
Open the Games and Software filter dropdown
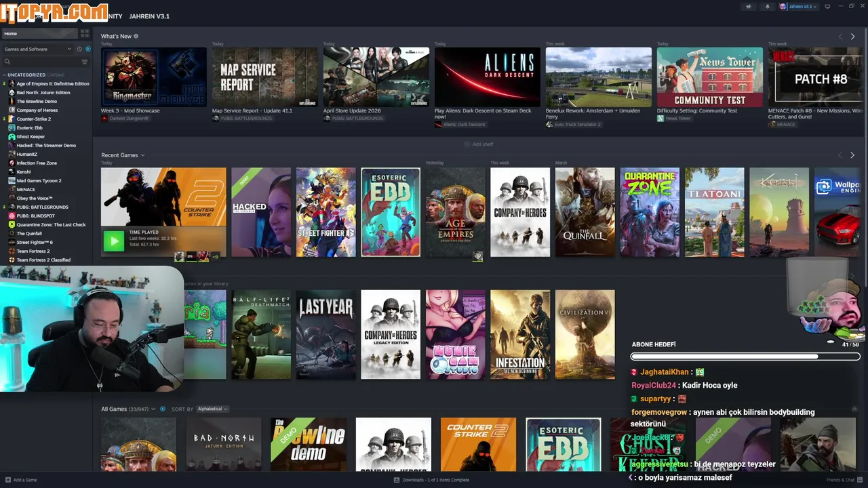click(x=37, y=49)
